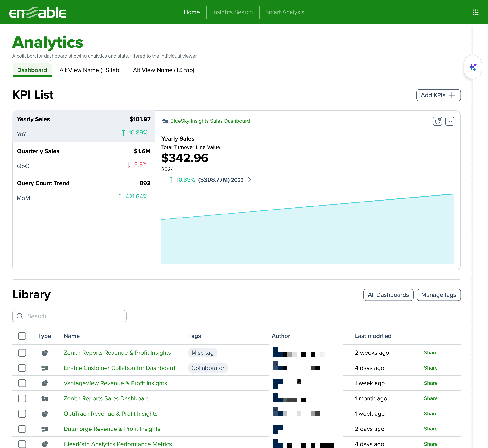Check the VantageView Revenue & Profit row
The image size is (488, 448).
[x=22, y=383]
